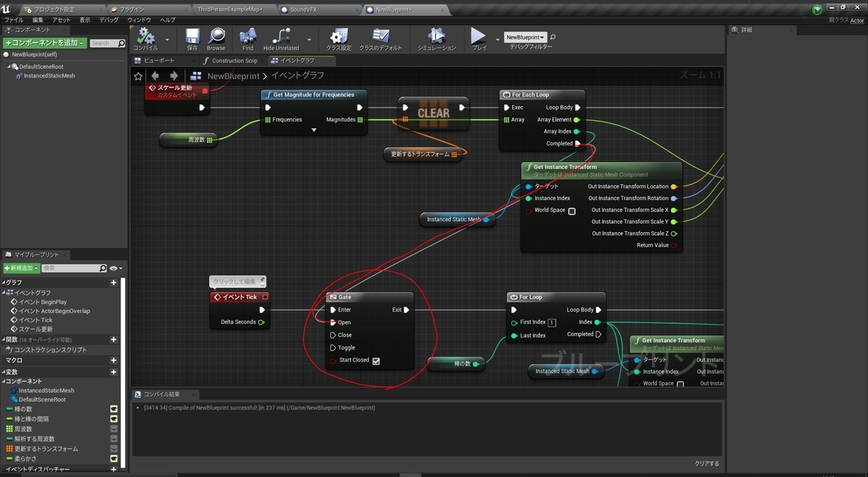Add an event dispatcher with the plus icon
The height and width of the screenshot is (477, 868).
pos(114,469)
